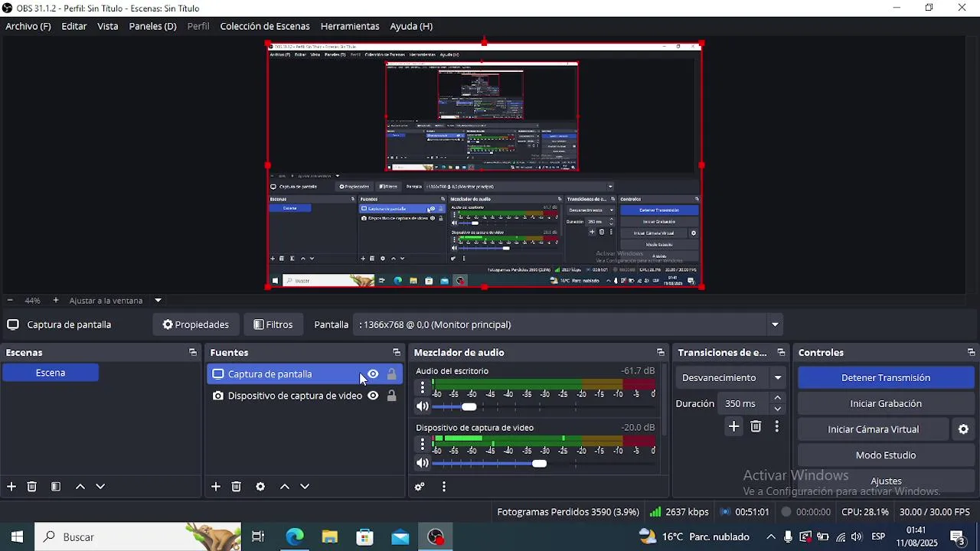The image size is (980, 551).
Task: Add a transition with plus icon
Action: [x=733, y=427]
